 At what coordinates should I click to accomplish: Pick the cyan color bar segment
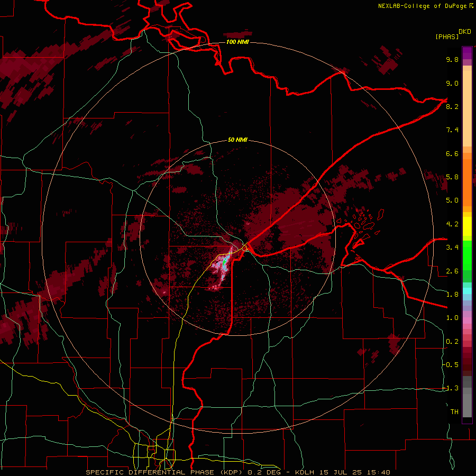[x=467, y=291]
